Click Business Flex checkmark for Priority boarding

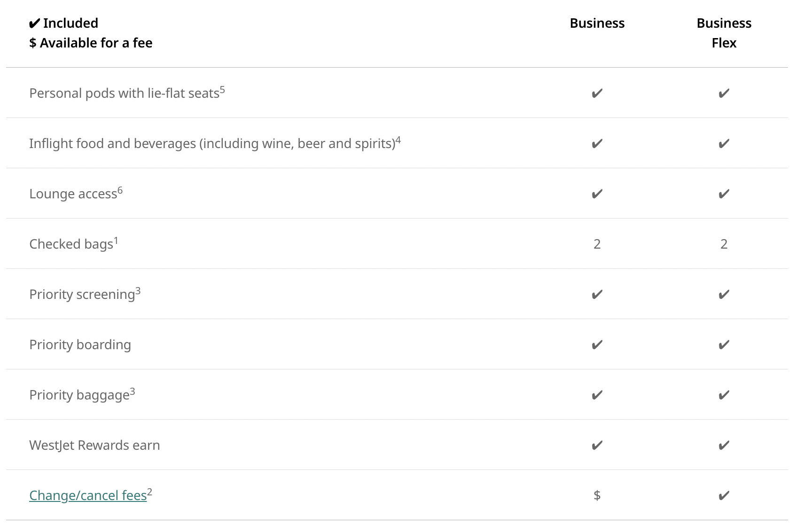click(x=724, y=344)
